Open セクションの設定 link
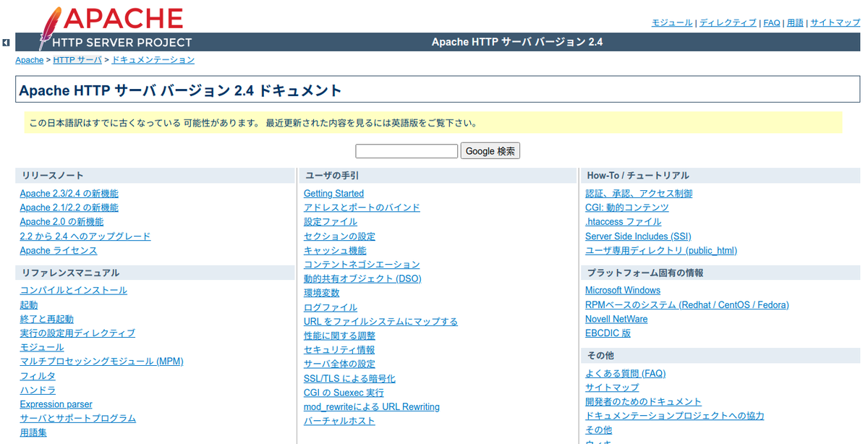Viewport: 868px width, 444px height. (x=340, y=236)
